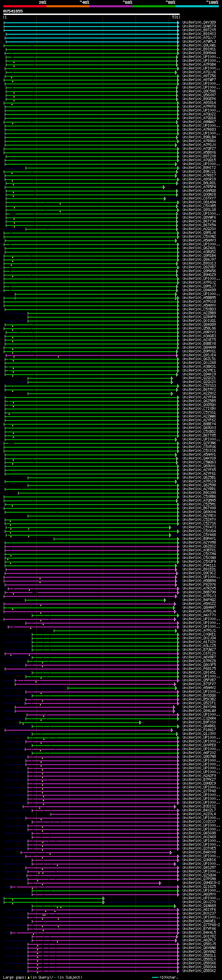Screen dimensions: 222x980
Task: Click the '=100char.' scale legend
Action: coord(165,977)
